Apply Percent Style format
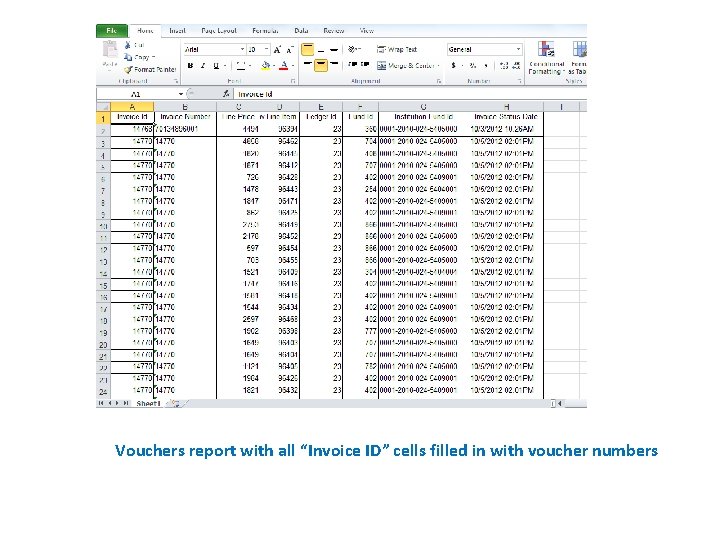Viewport: 720px width, 540px height. tap(473, 66)
